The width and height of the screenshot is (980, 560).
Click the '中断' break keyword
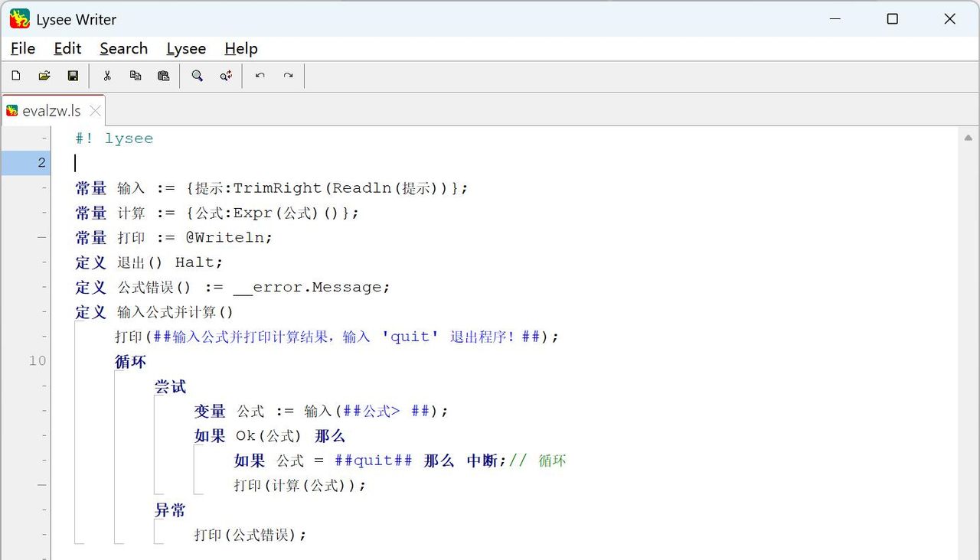point(482,461)
